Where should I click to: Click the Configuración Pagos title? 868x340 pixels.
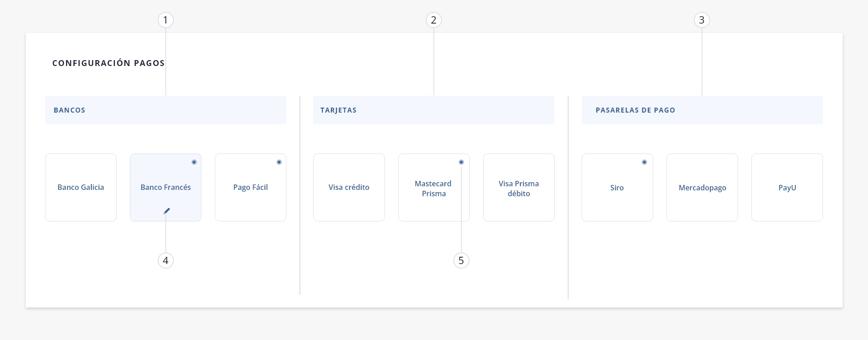point(108,63)
